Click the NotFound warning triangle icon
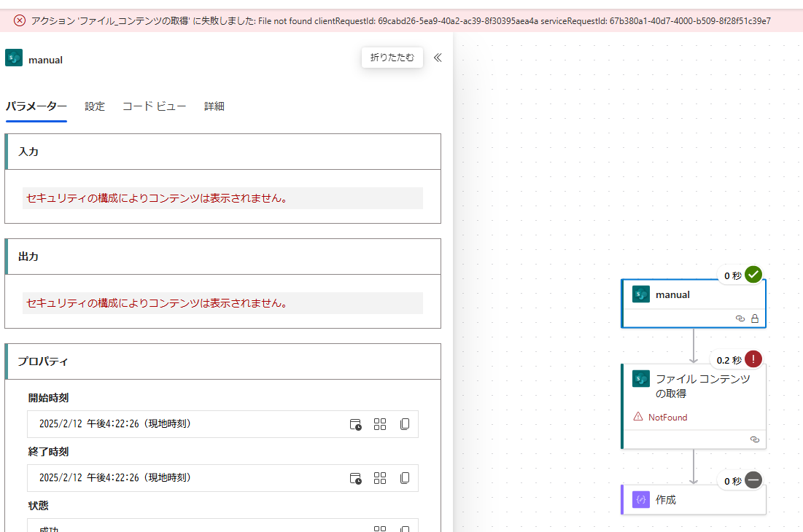Image resolution: width=803 pixels, height=532 pixels. pos(638,416)
